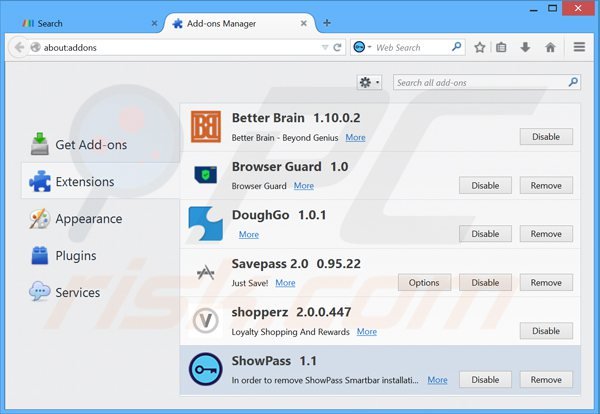Open the hamburger menu
Screen dimensions: 600x414
579,47
